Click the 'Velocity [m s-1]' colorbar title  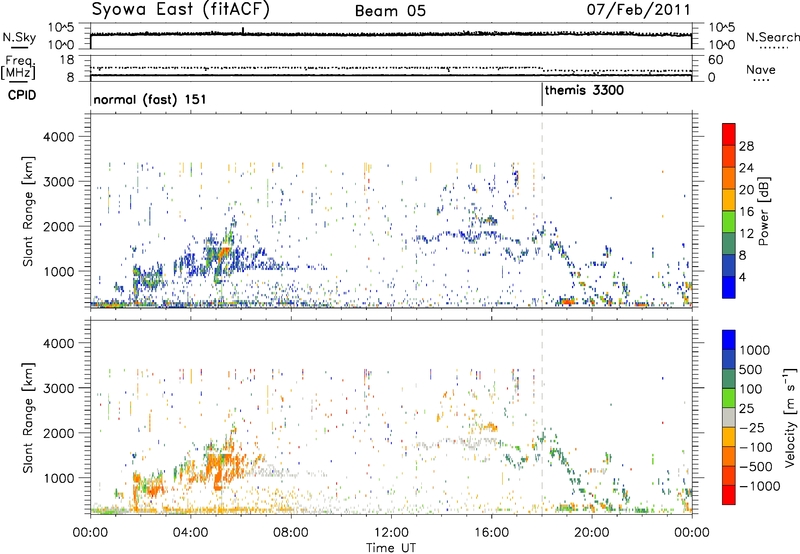[x=790, y=417]
